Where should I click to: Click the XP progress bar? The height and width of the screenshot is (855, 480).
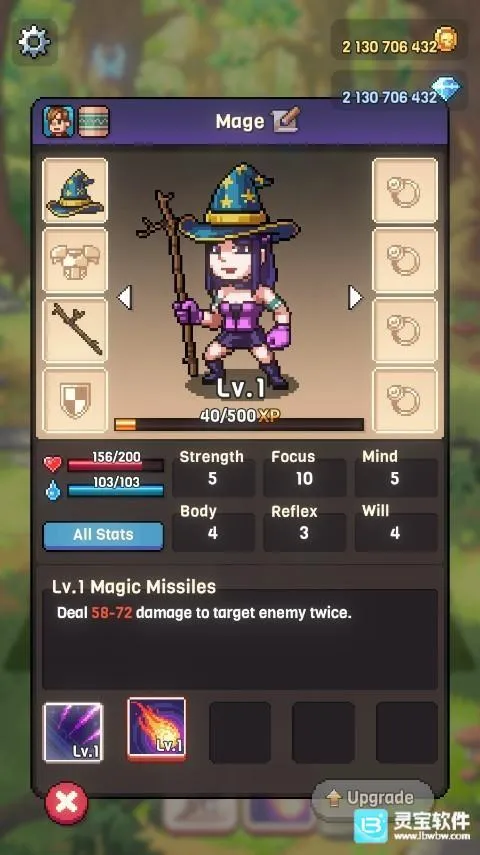click(239, 424)
